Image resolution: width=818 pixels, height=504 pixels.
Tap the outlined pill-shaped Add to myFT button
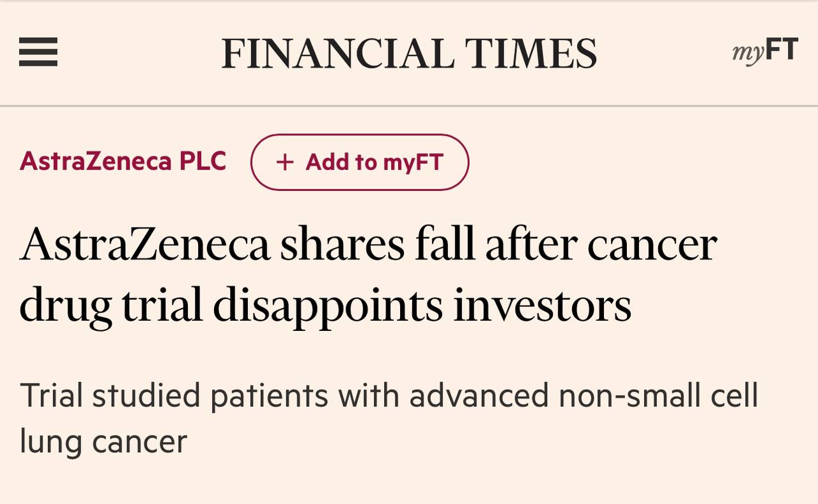pos(360,162)
